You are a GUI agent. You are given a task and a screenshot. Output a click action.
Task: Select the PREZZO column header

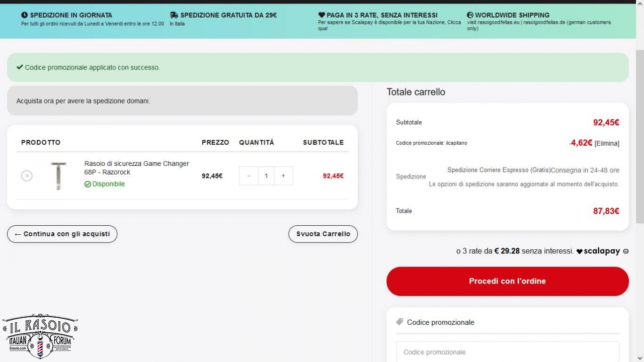[215, 142]
